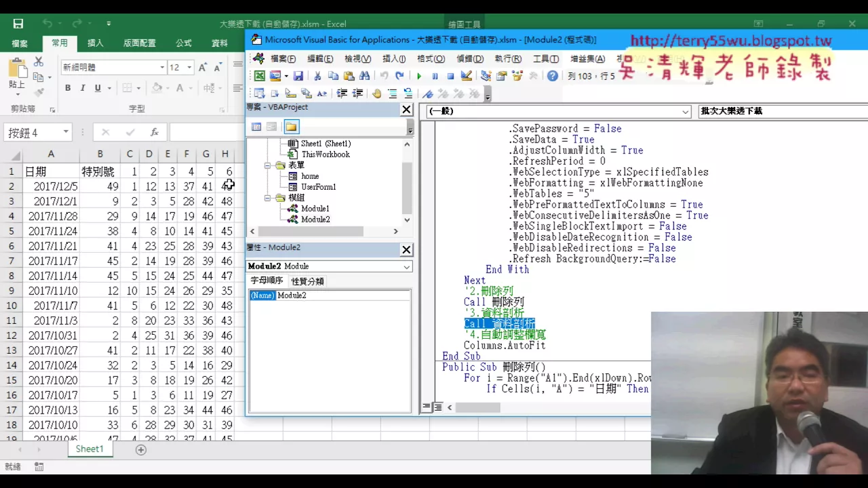The width and height of the screenshot is (868, 488).
Task: Open the font name dropdown 新細明體
Action: click(163, 68)
